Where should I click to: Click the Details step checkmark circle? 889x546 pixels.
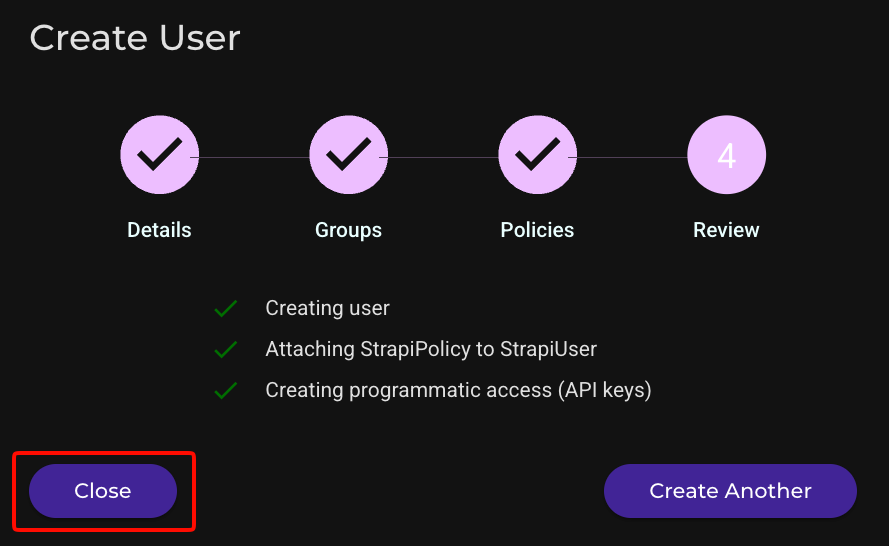159,155
